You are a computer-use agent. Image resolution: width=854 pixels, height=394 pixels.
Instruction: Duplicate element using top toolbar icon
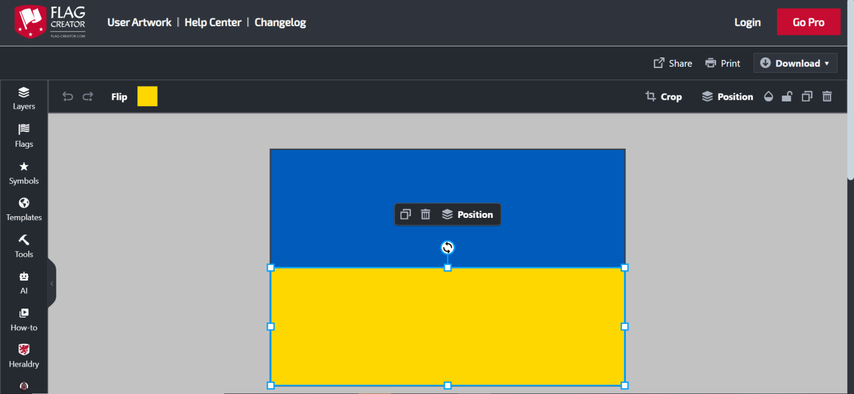pyautogui.click(x=807, y=96)
